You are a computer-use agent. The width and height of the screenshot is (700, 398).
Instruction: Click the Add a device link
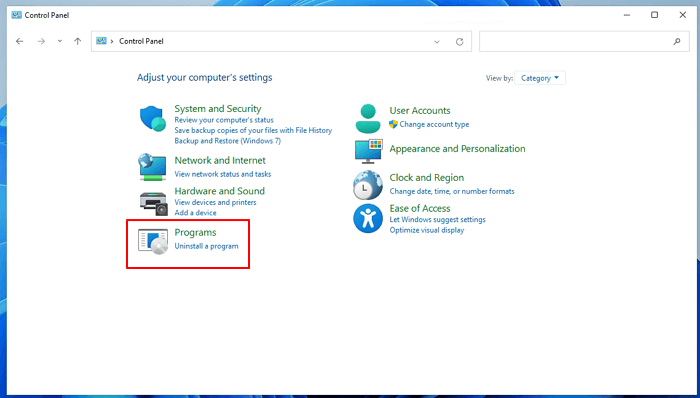pyautogui.click(x=195, y=213)
